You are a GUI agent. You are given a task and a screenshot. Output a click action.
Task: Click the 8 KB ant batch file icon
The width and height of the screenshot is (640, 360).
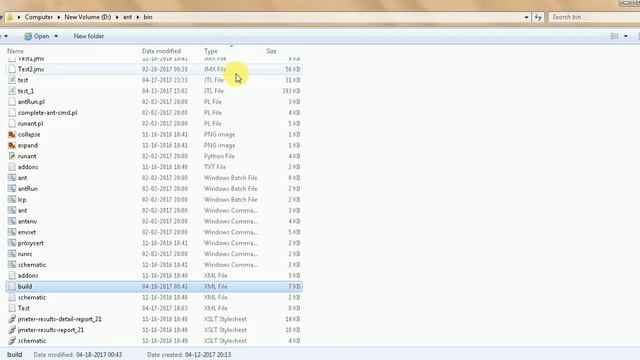12,178
